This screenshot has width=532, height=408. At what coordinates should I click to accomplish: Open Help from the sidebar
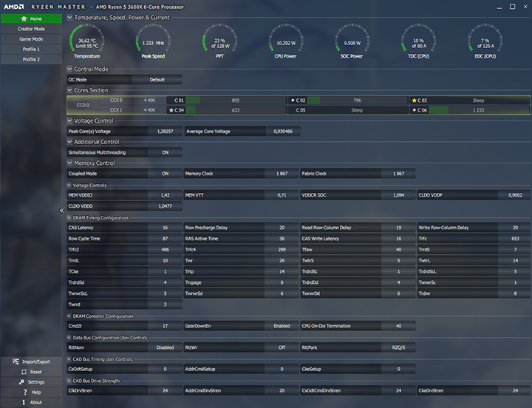(31, 392)
